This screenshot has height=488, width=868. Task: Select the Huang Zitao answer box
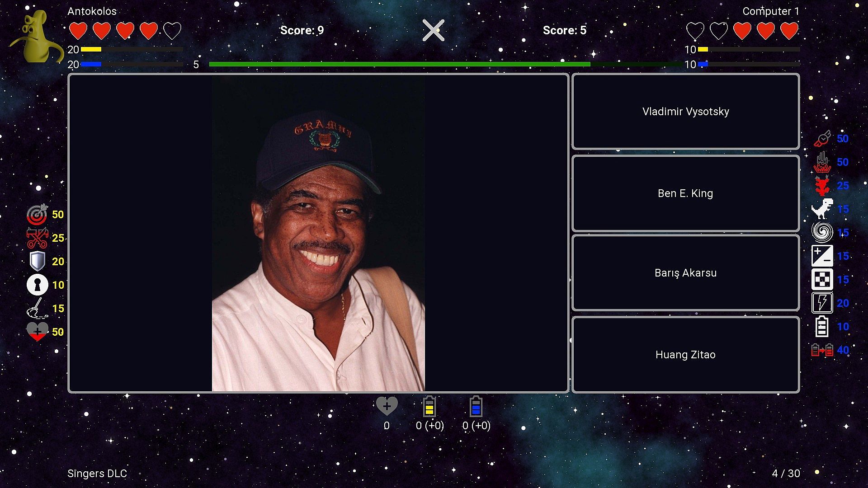point(685,355)
